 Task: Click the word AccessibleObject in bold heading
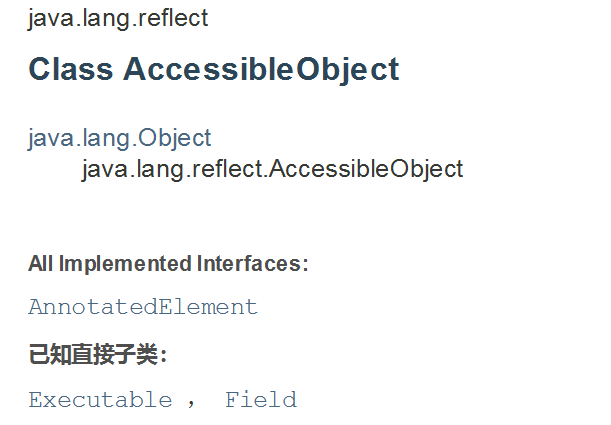tap(261, 69)
